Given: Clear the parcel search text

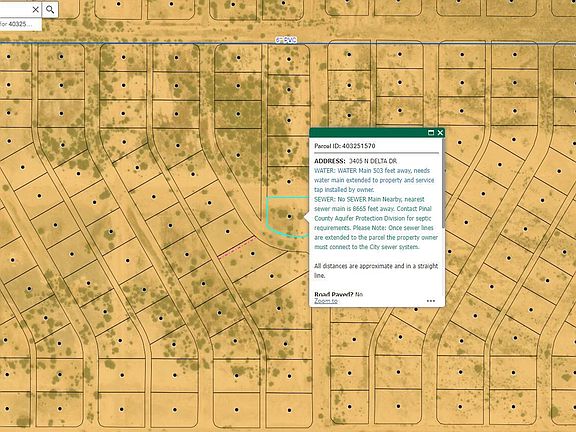Looking at the screenshot, I should 35,10.
